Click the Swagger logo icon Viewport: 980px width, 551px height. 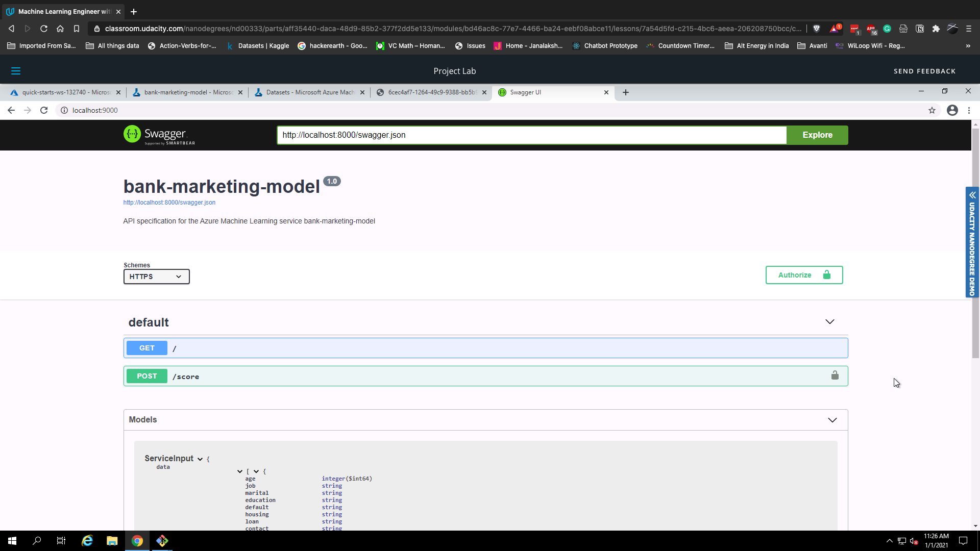pos(132,134)
